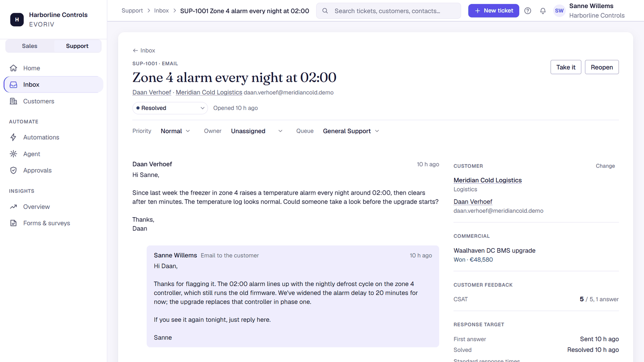Viewport: 644px width, 362px height.
Task: Click the search magnifier icon
Action: [325, 11]
